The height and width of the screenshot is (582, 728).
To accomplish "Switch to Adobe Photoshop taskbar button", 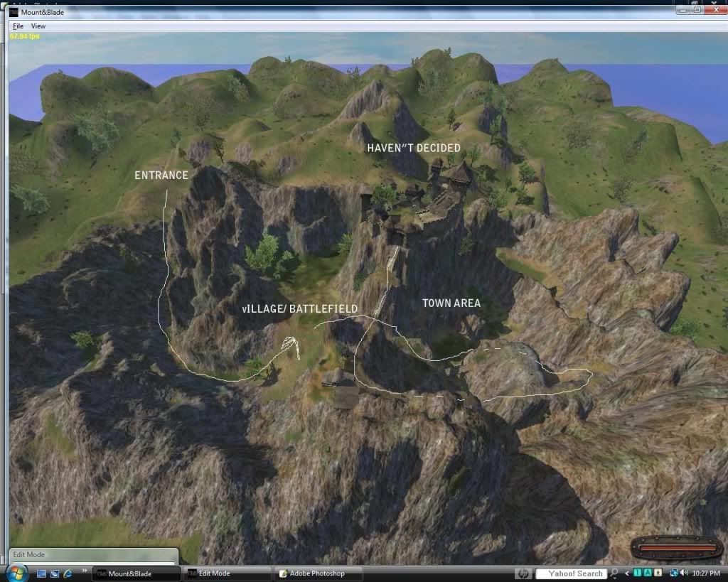I will (318, 573).
